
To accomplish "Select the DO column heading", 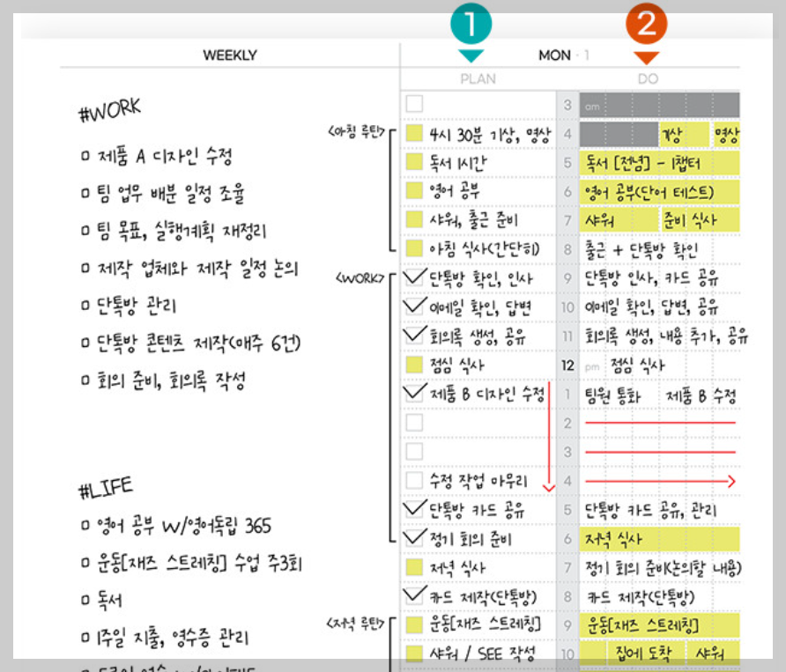I will (648, 79).
